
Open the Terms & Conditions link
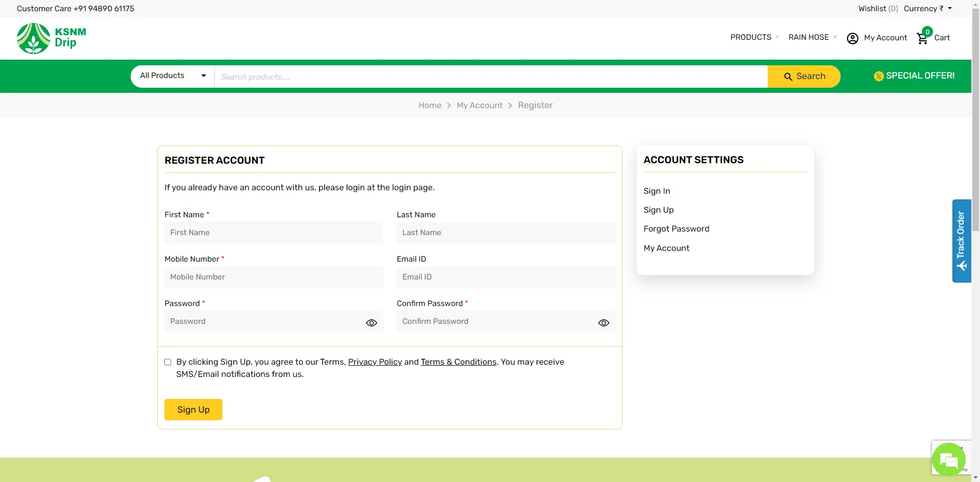pos(458,362)
